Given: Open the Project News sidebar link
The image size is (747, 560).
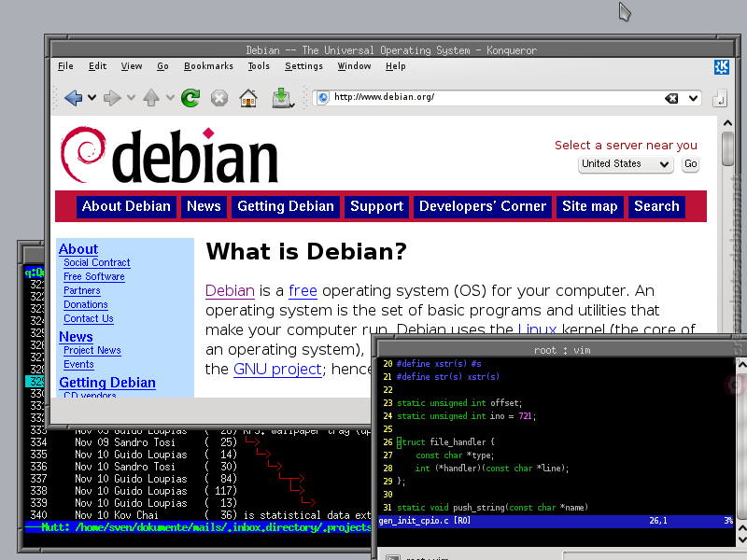Looking at the screenshot, I should coord(92,351).
